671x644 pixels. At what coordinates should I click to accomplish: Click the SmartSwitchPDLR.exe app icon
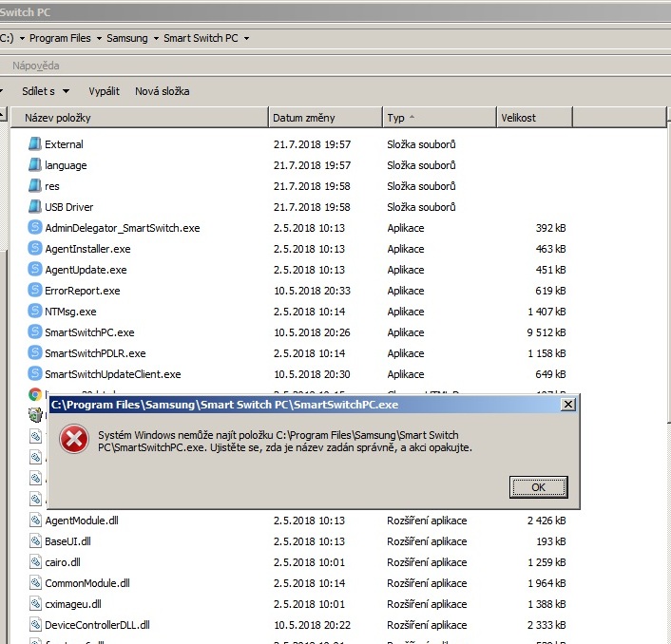coord(35,353)
